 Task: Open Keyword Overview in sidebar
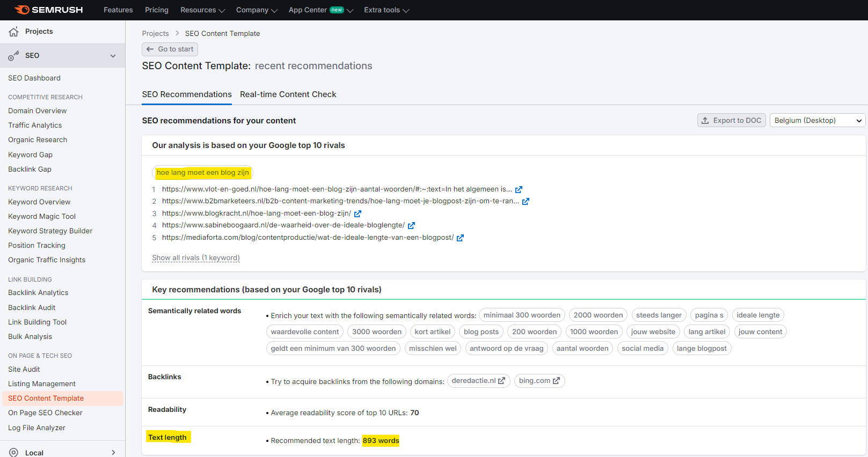39,202
